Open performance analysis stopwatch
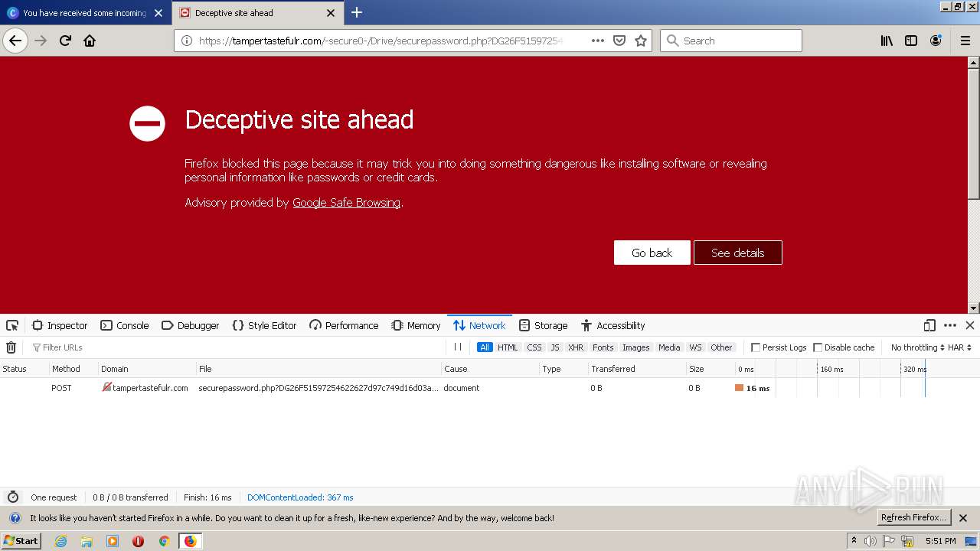Screen dimensions: 980x551 12,497
